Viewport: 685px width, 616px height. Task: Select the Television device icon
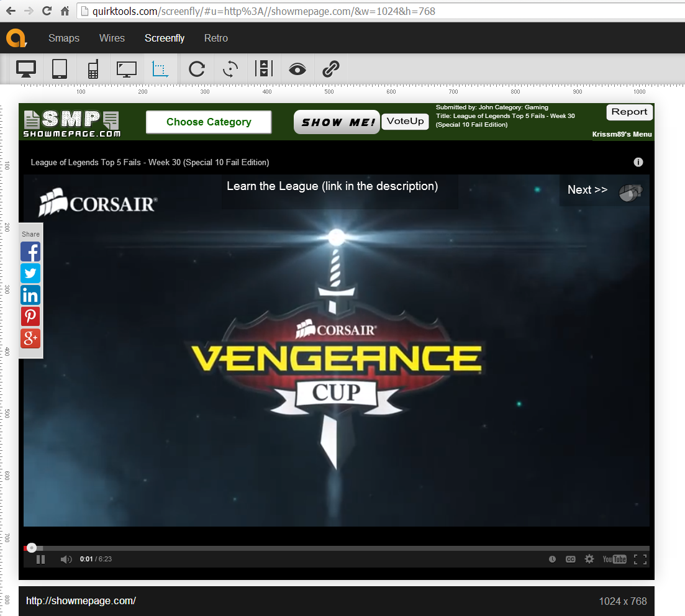(127, 69)
